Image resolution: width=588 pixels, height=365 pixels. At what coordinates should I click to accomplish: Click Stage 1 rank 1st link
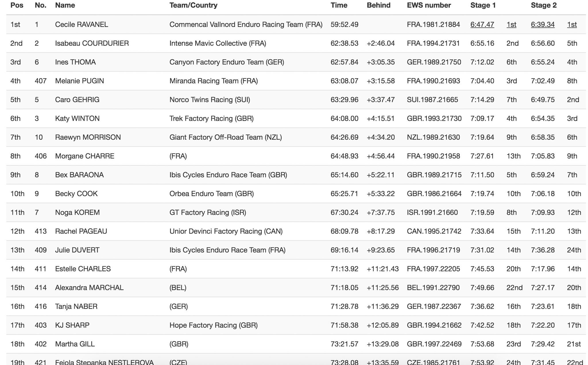point(511,25)
